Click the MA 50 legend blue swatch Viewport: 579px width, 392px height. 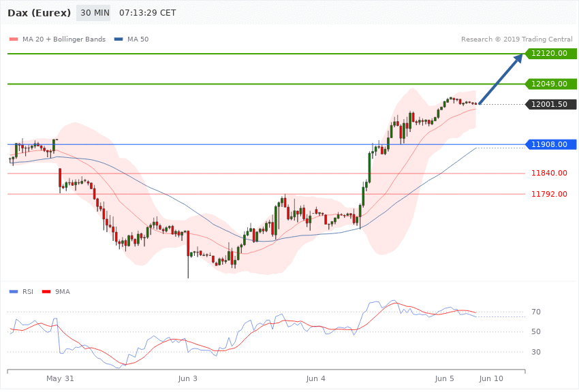pos(119,39)
